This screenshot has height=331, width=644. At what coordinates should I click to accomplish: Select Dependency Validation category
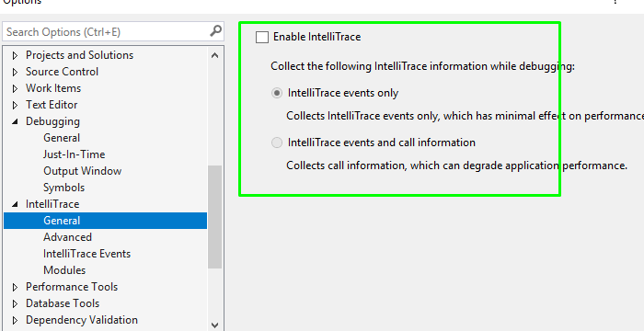82,320
